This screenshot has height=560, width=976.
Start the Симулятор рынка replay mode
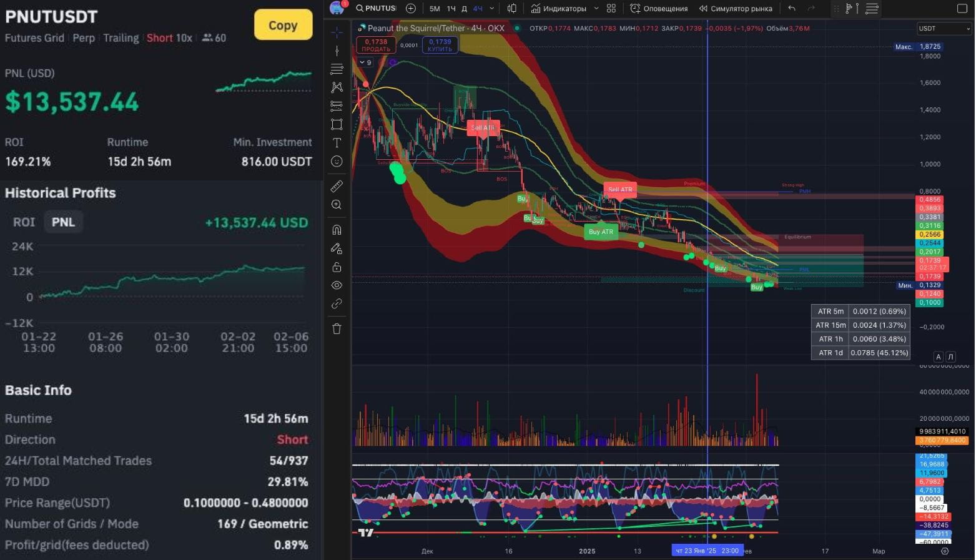(x=736, y=8)
